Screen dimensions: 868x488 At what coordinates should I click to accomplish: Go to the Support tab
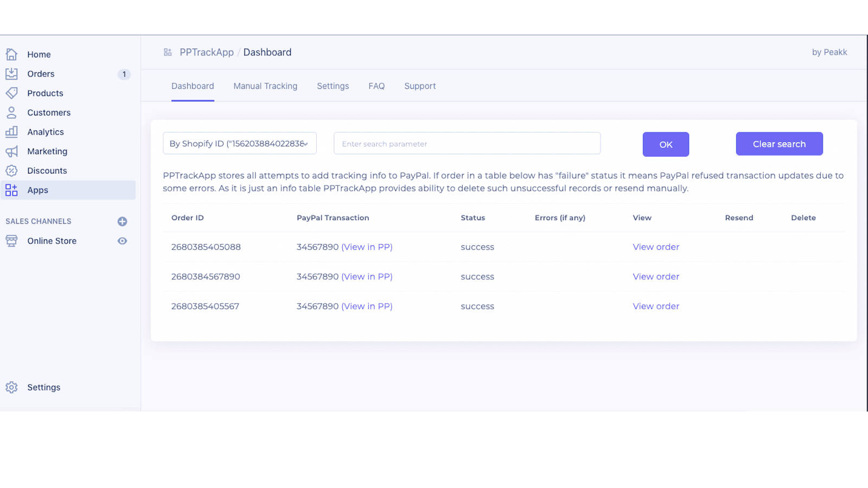pyautogui.click(x=420, y=86)
